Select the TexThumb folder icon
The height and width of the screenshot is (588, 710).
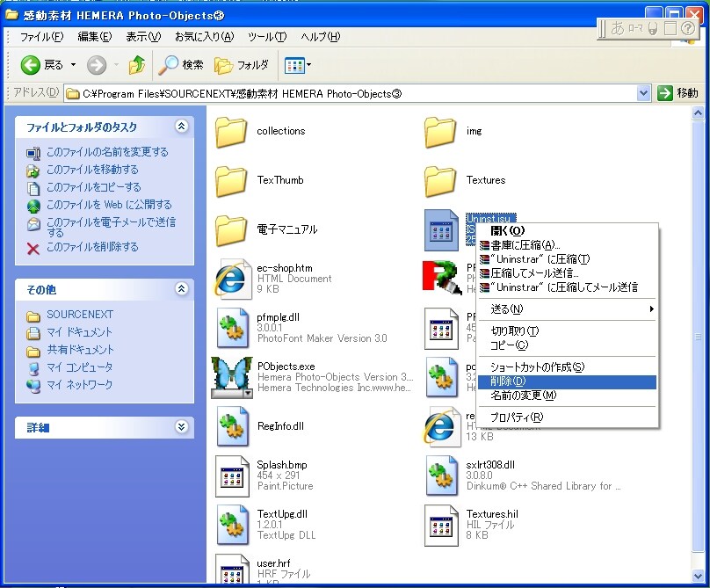pos(231,181)
